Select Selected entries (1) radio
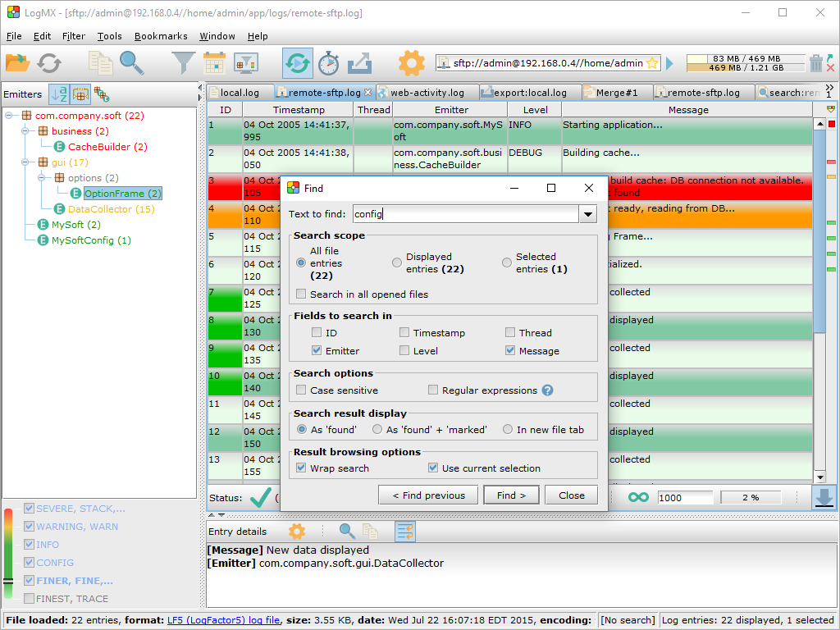 click(x=507, y=262)
